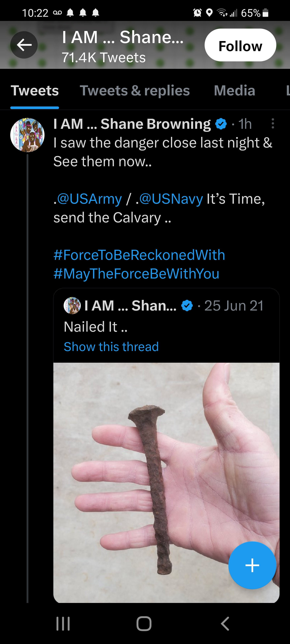Open the three-dot tweet options menu
This screenshot has width=290, height=644.
pos(272,124)
